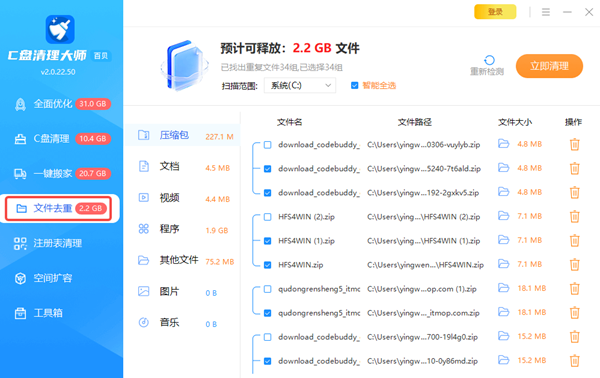Open folder icon for 5240-7t6ald.zip row
600x378 pixels.
pyautogui.click(x=503, y=168)
